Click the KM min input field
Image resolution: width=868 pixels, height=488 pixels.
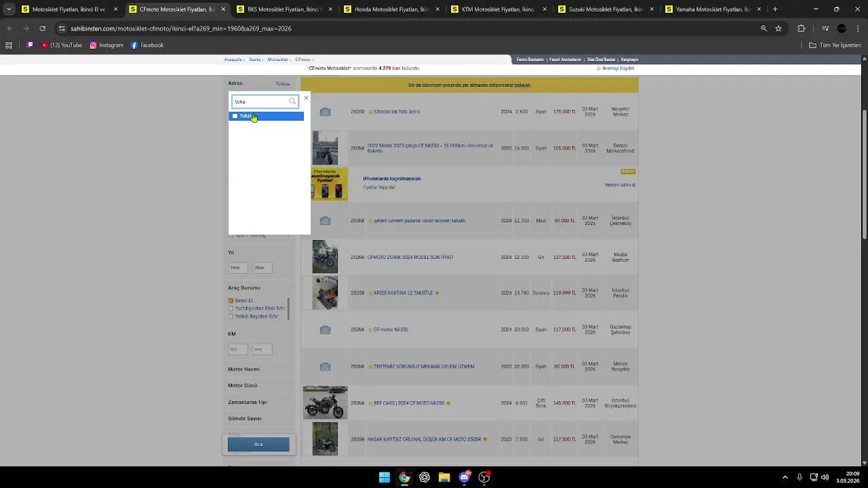pos(237,349)
